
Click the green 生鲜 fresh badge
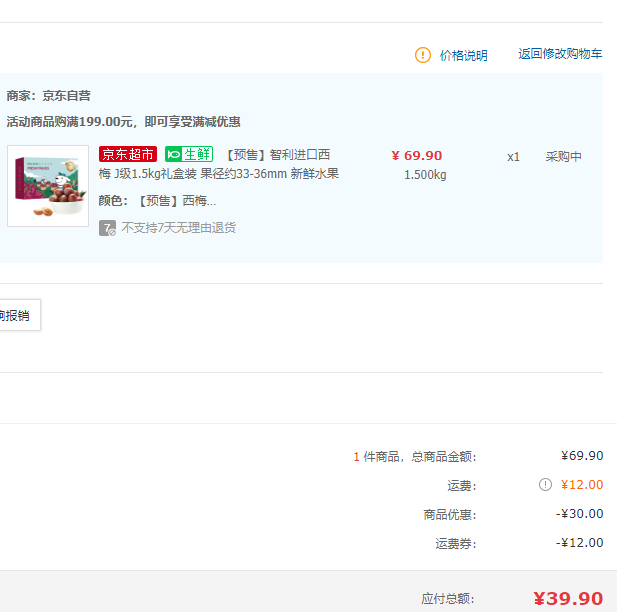pos(189,154)
